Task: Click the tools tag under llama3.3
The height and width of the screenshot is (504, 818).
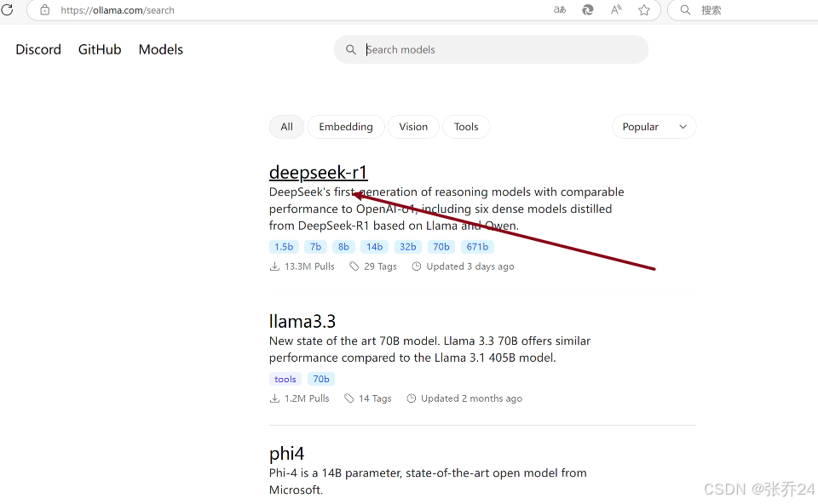Action: tap(285, 379)
